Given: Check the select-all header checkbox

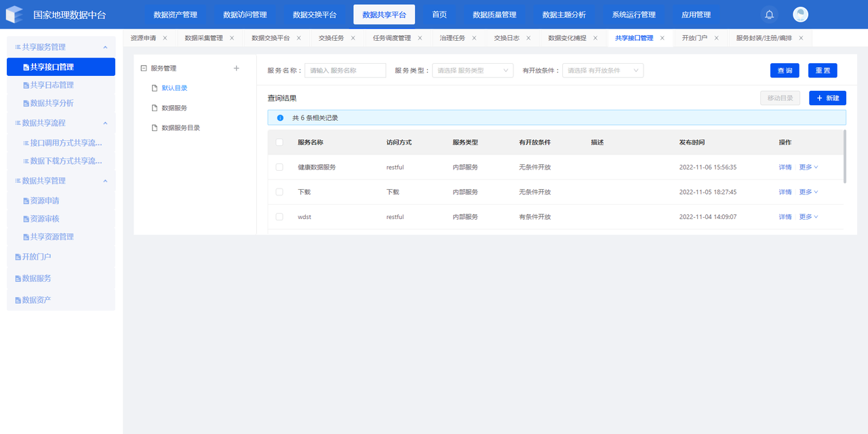Looking at the screenshot, I should (x=279, y=142).
